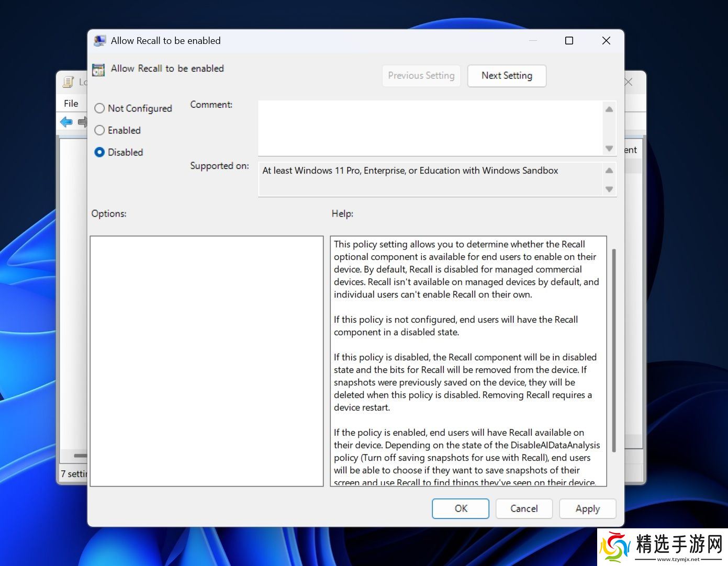The width and height of the screenshot is (728, 566).
Task: Apply the policy changes
Action: click(x=587, y=508)
